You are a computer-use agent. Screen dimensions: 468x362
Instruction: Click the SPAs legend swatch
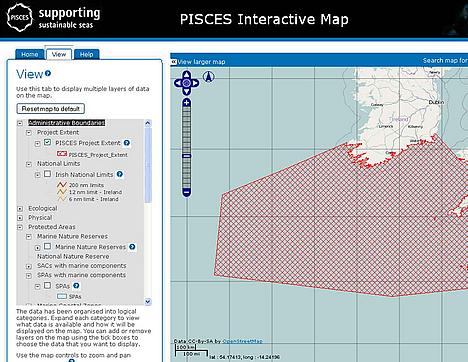click(62, 296)
